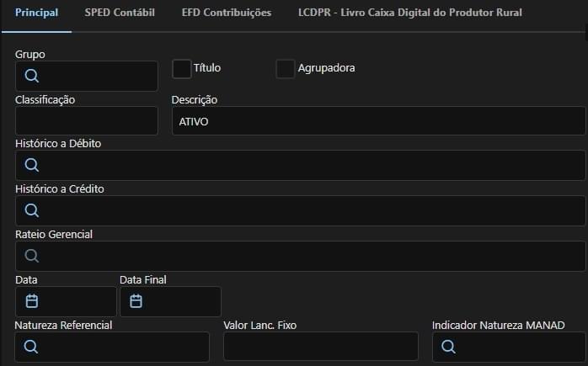Open the Data calendar picker
The height and width of the screenshot is (366, 588).
(x=32, y=301)
